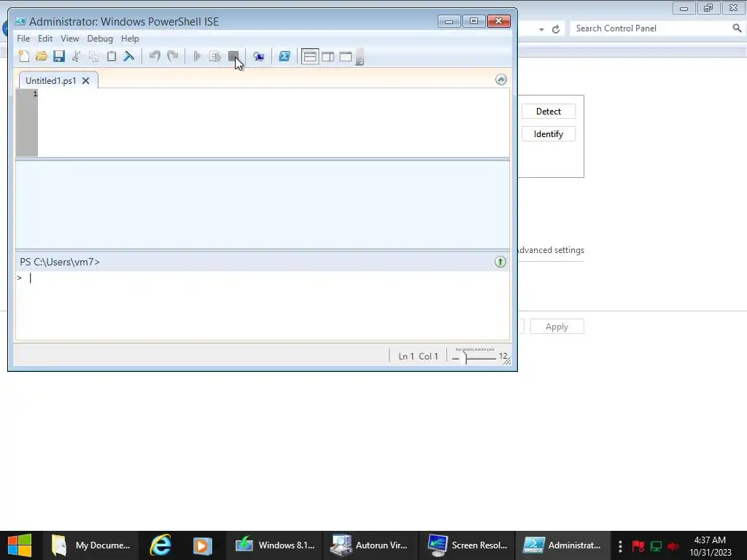Click into script editor line 1
The width and height of the screenshot is (747, 560).
274,94
